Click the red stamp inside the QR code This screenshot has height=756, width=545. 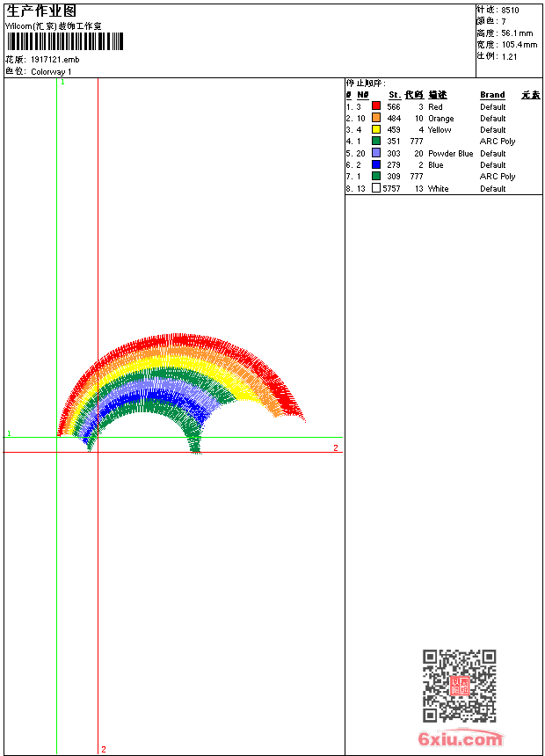pos(459,686)
